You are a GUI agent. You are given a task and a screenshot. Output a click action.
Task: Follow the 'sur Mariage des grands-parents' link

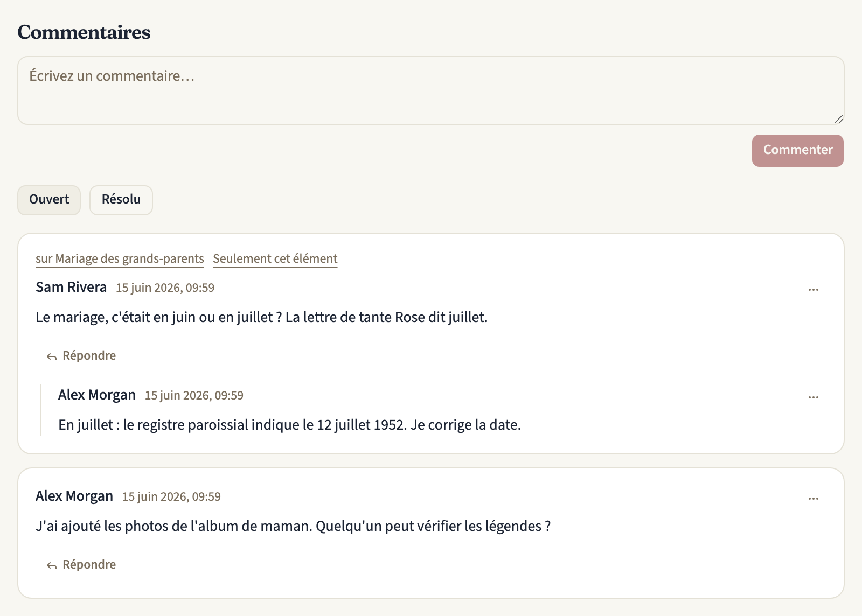click(120, 259)
